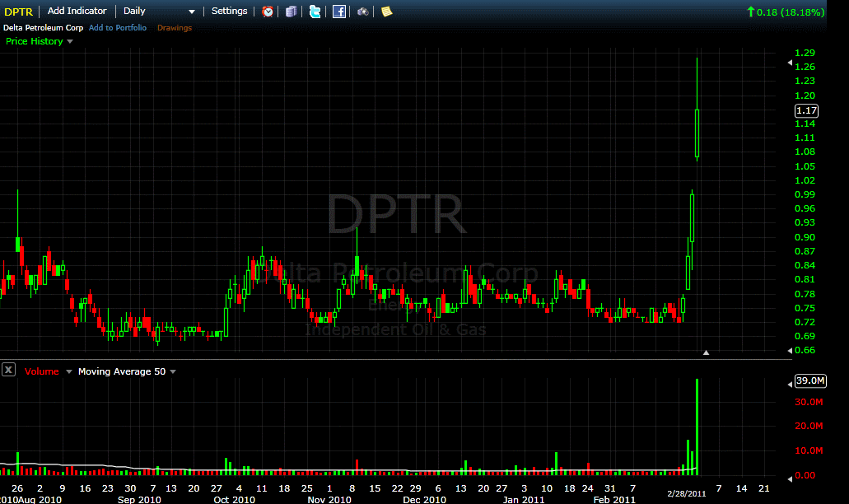The image size is (849, 504).
Task: Click the 1.29 price axis label
Action: click(805, 53)
